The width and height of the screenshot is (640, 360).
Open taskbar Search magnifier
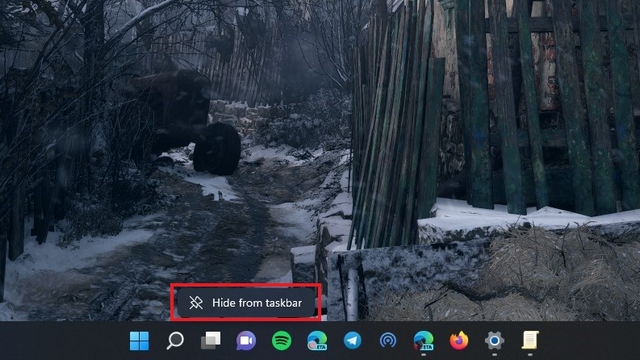tap(175, 340)
